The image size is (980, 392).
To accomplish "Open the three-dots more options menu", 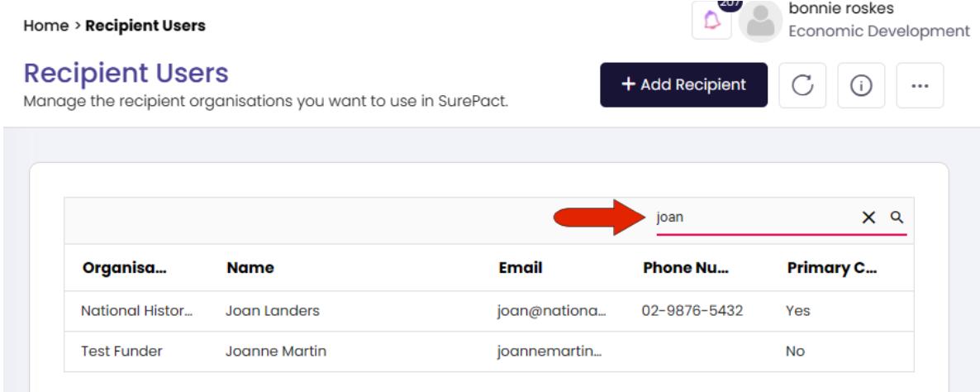I will (920, 85).
